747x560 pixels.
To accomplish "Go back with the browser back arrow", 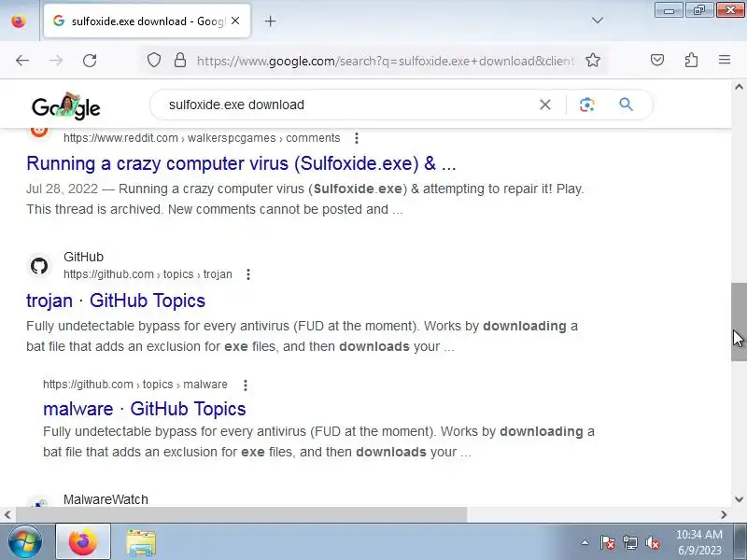I will (x=22, y=61).
